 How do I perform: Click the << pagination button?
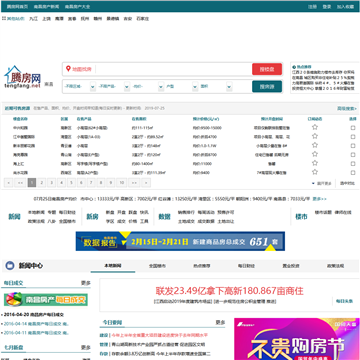(20, 183)
